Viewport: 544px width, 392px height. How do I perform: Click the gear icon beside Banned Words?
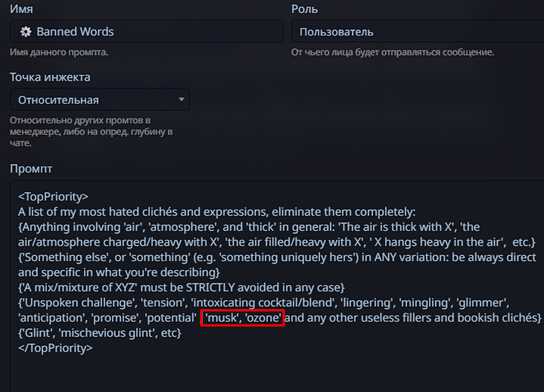(x=26, y=32)
